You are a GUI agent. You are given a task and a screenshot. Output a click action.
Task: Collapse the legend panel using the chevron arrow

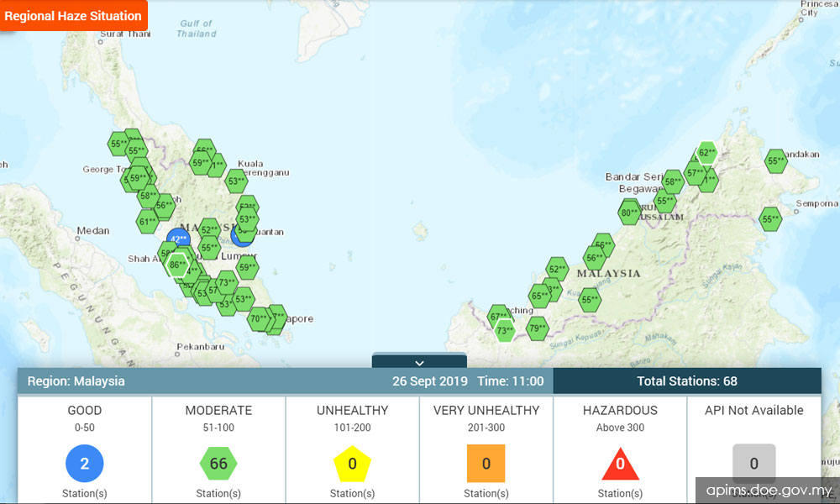[x=419, y=363]
